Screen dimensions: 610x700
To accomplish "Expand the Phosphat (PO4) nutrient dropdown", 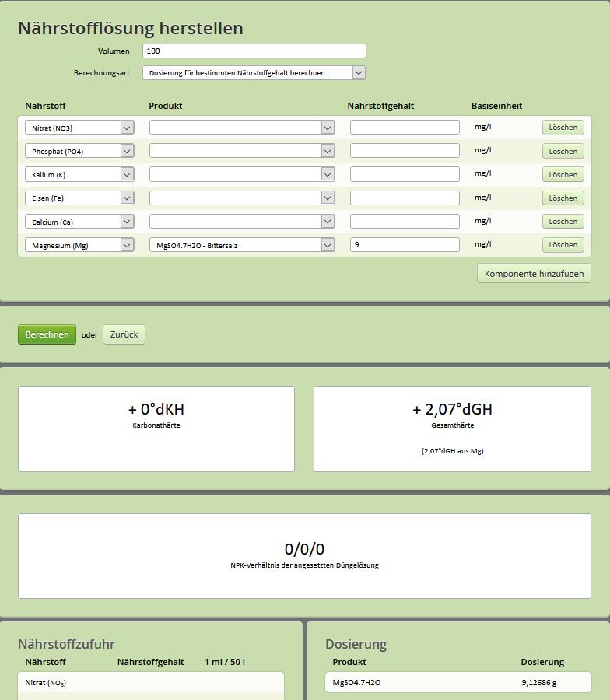I will (x=79, y=151).
